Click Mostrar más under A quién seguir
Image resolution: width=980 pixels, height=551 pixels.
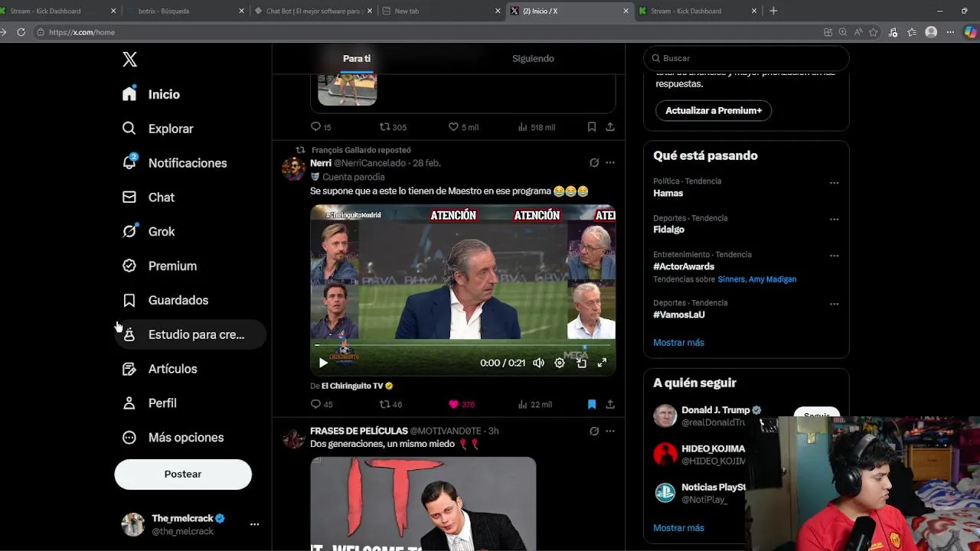click(x=678, y=528)
